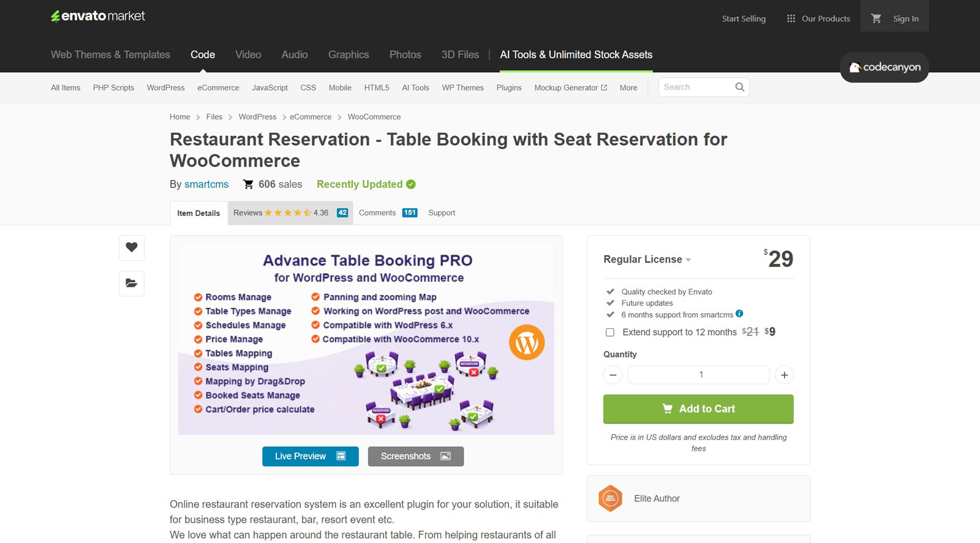980x543 pixels.
Task: Open WP Themes category
Action: 462,88
